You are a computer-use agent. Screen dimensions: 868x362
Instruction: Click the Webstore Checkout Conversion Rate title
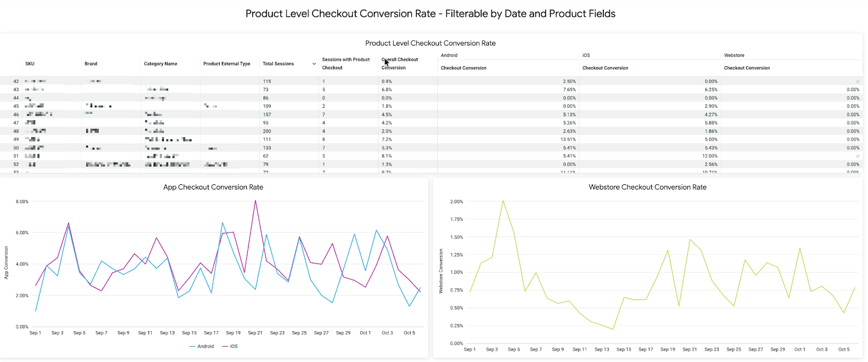pyautogui.click(x=647, y=187)
